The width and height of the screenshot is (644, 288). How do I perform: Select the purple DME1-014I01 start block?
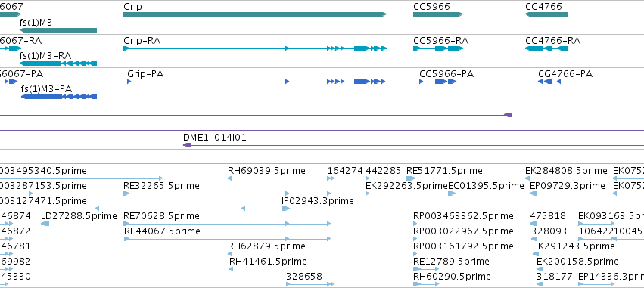(187, 145)
